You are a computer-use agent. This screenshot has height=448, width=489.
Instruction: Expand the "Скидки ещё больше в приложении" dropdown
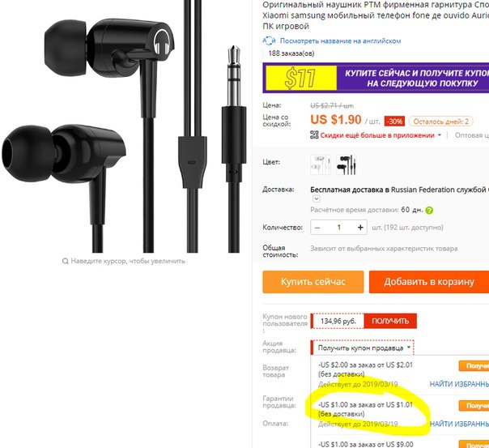440,135
